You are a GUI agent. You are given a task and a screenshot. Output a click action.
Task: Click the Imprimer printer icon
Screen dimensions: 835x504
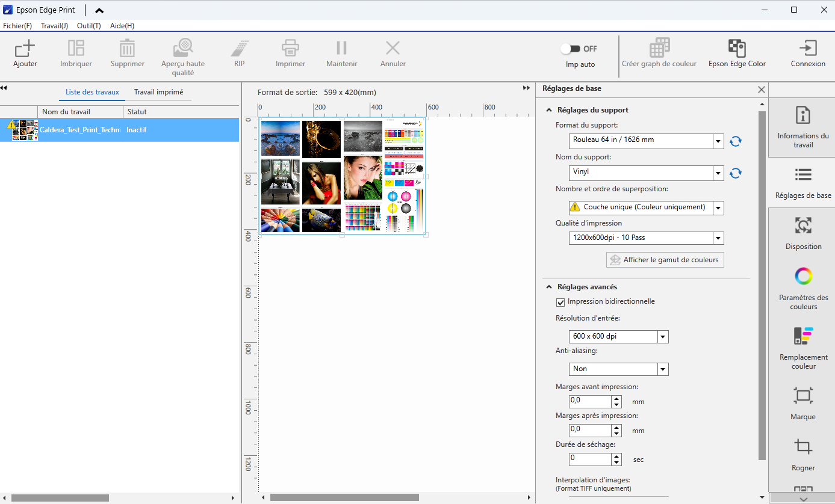tap(290, 49)
